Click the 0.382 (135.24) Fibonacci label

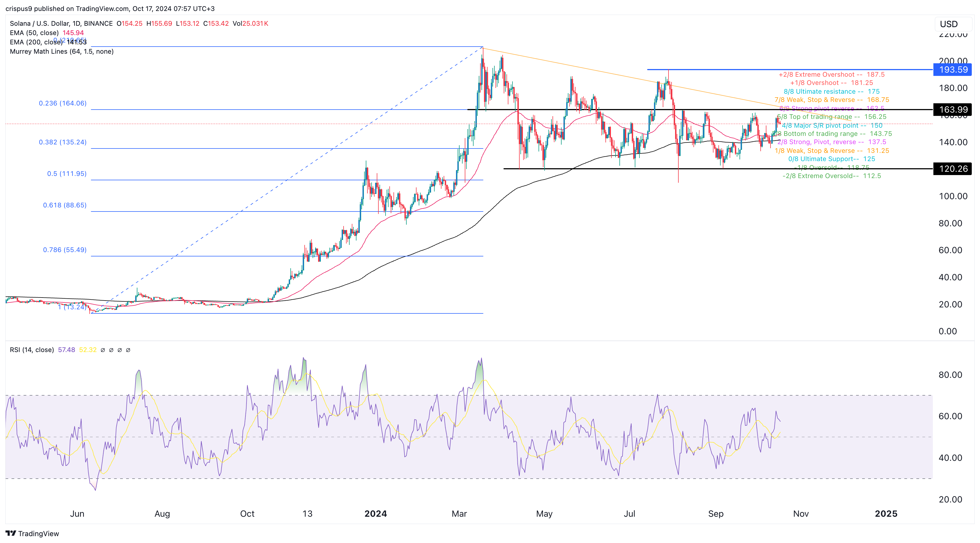point(63,142)
